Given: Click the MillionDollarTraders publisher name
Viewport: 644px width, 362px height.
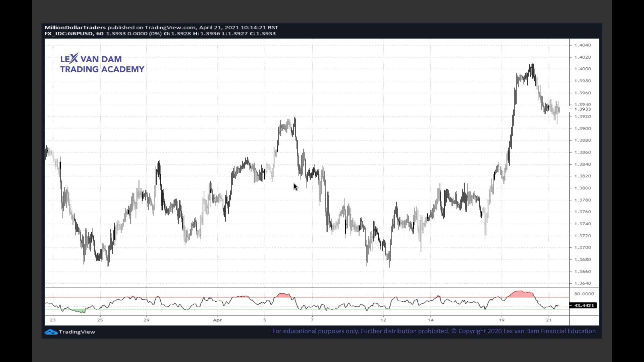Looking at the screenshot, I should pyautogui.click(x=75, y=27).
